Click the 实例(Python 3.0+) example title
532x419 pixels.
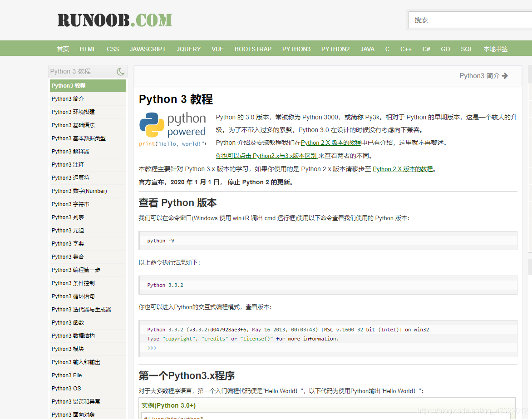click(x=168, y=405)
